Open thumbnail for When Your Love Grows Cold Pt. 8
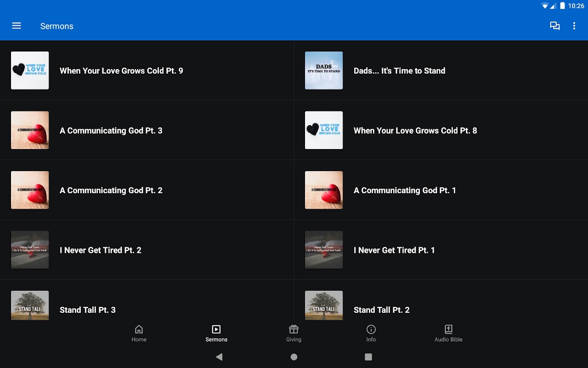 324,130
